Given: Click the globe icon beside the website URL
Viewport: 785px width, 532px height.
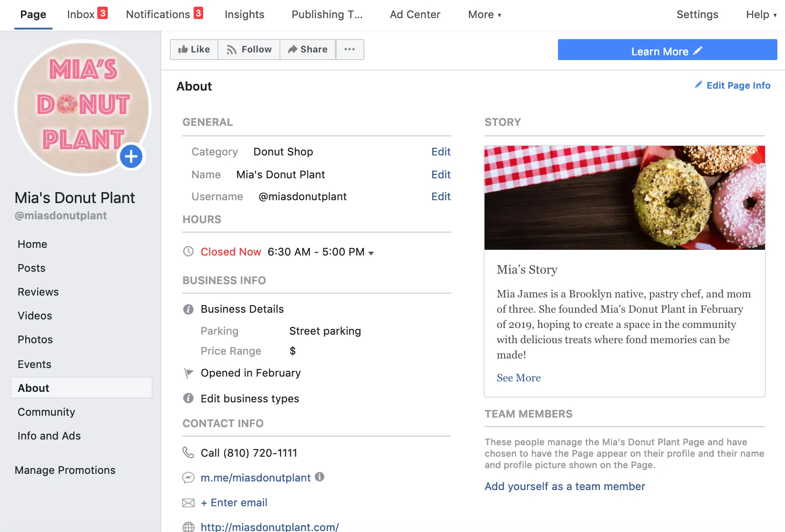Looking at the screenshot, I should 188,526.
